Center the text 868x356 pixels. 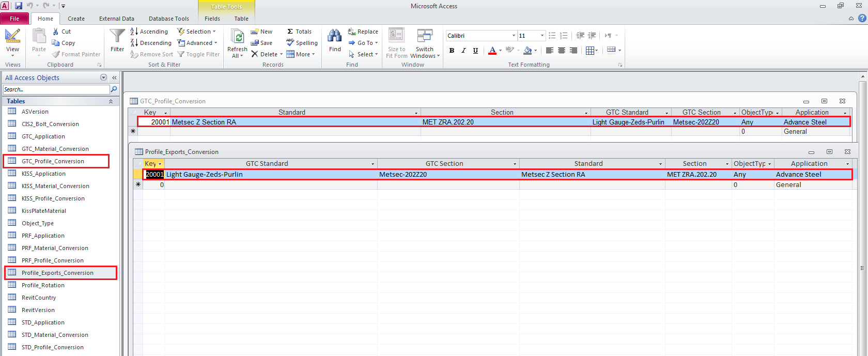(561, 50)
